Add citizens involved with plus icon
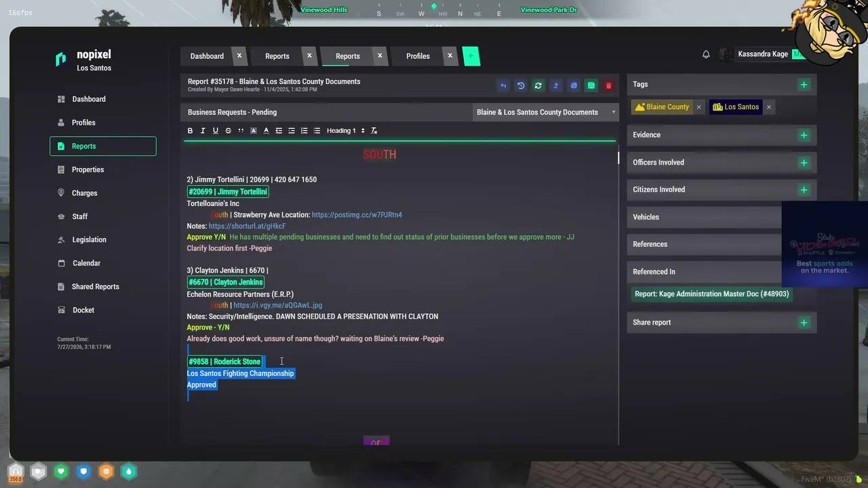The height and width of the screenshot is (488, 868). click(x=804, y=190)
